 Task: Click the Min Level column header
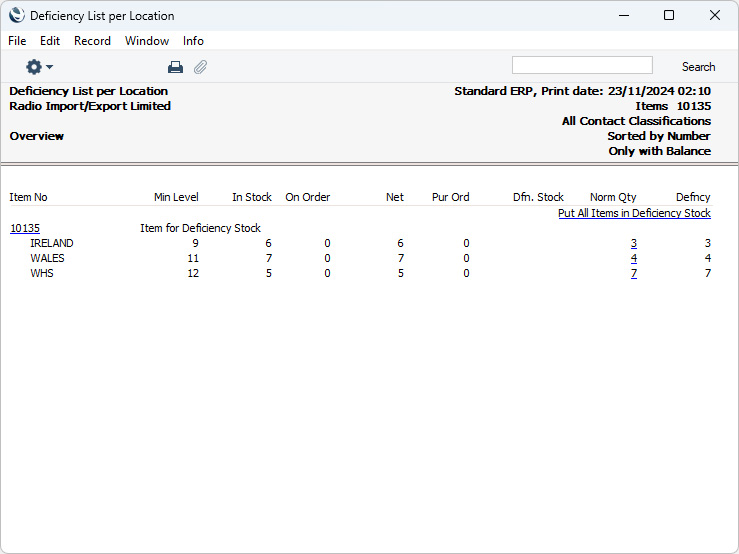click(x=176, y=197)
